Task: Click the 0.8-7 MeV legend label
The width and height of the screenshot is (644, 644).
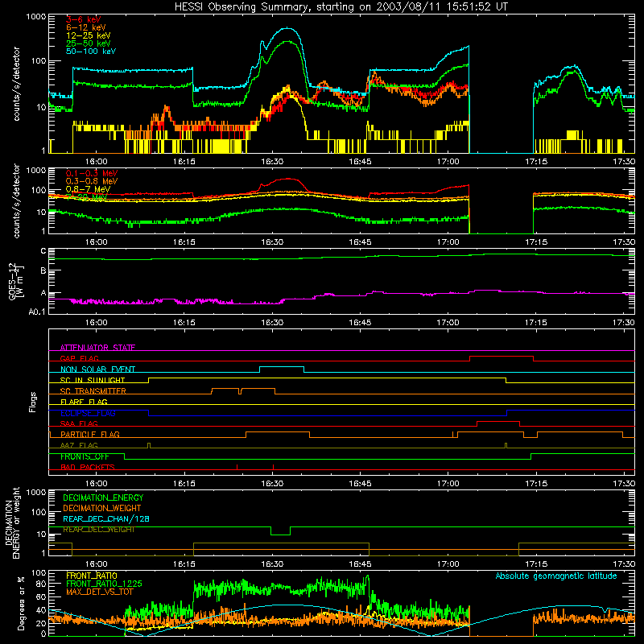Action: pyautogui.click(x=88, y=189)
